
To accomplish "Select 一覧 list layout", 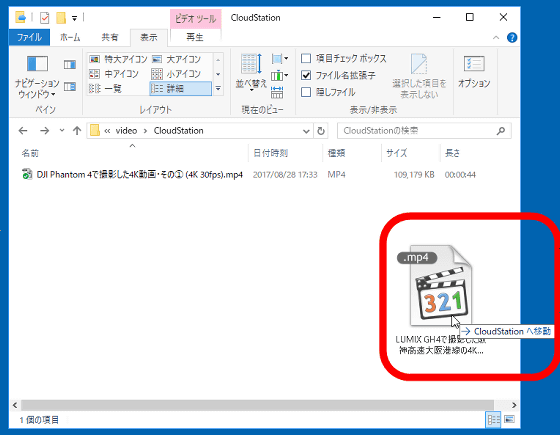I will [x=105, y=88].
